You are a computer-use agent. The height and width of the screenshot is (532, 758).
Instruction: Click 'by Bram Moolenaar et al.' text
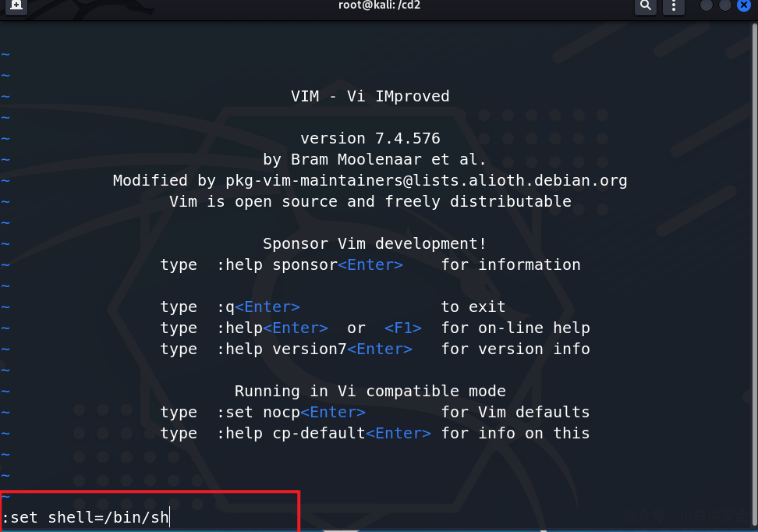(x=374, y=159)
